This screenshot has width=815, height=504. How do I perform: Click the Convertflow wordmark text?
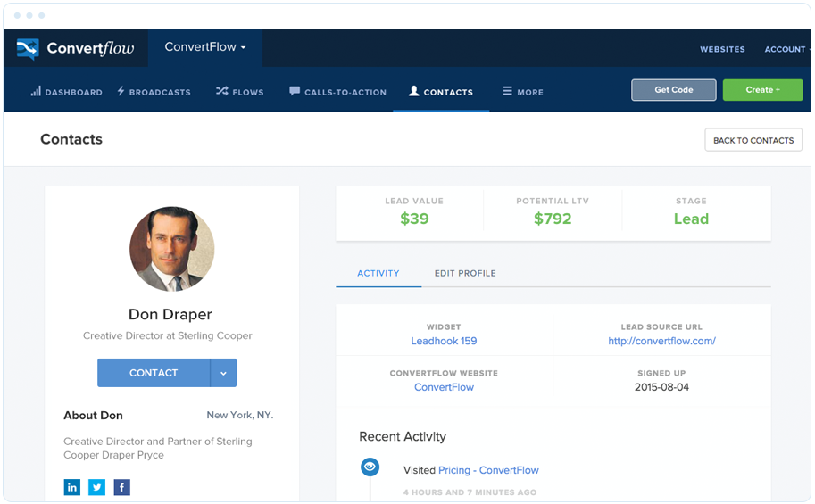[90, 48]
